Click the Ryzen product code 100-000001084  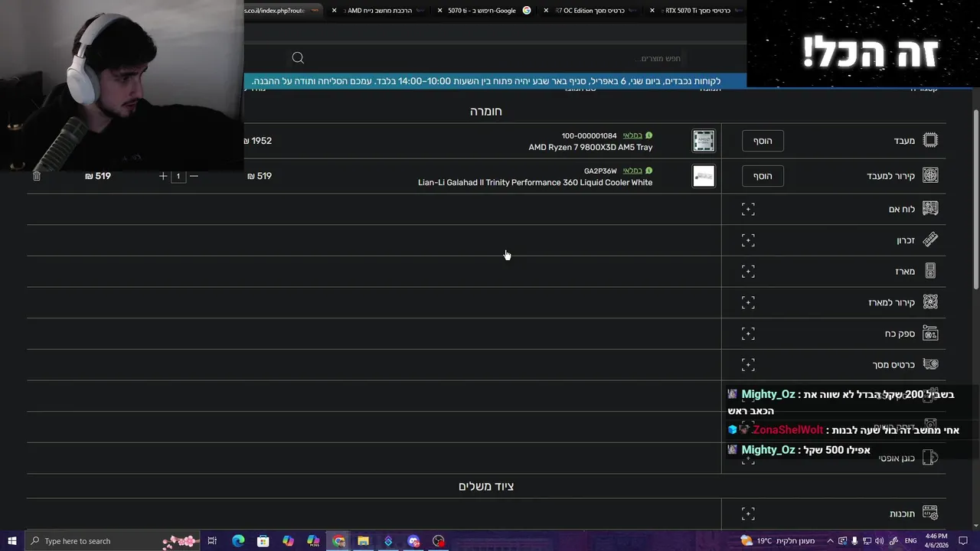tap(589, 135)
